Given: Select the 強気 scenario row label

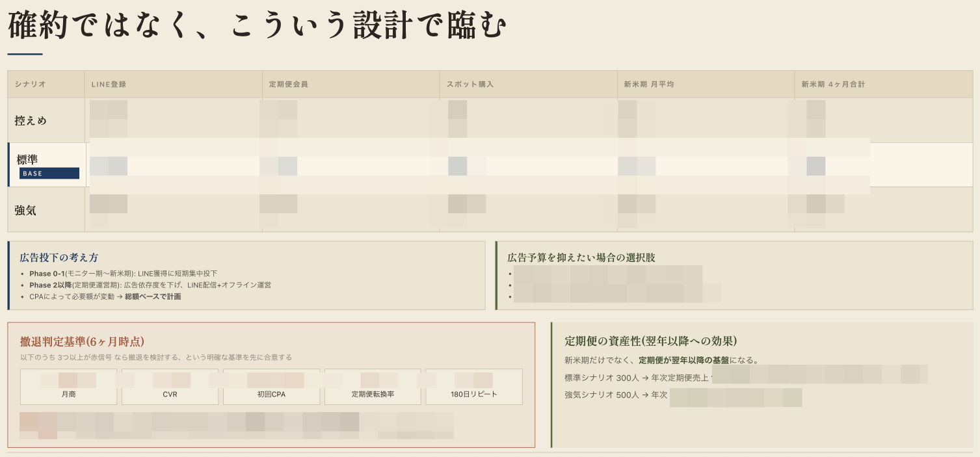Looking at the screenshot, I should tap(25, 210).
